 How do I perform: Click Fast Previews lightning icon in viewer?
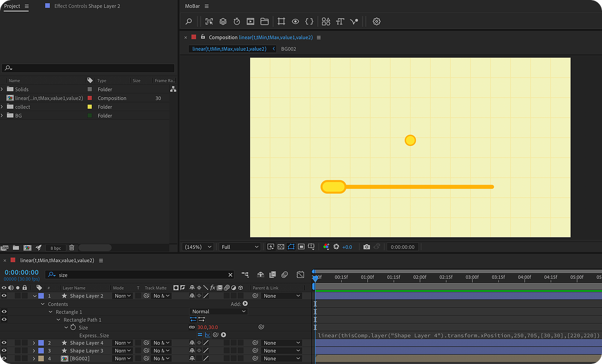coord(271,247)
